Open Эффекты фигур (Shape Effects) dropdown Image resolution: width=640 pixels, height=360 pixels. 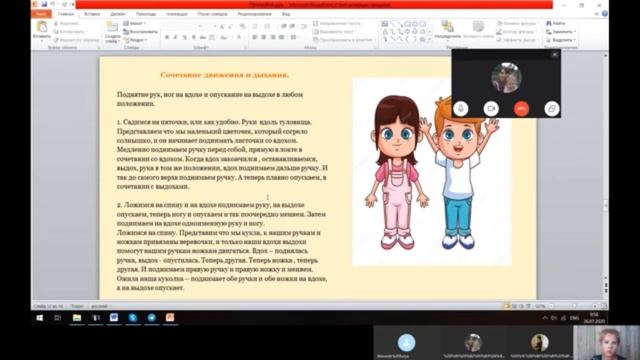[517, 40]
